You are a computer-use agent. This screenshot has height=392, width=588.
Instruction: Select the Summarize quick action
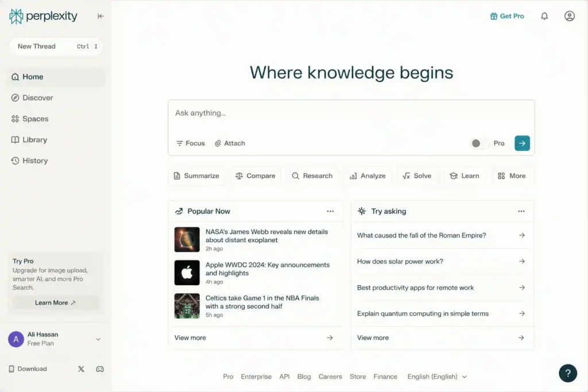(x=196, y=176)
